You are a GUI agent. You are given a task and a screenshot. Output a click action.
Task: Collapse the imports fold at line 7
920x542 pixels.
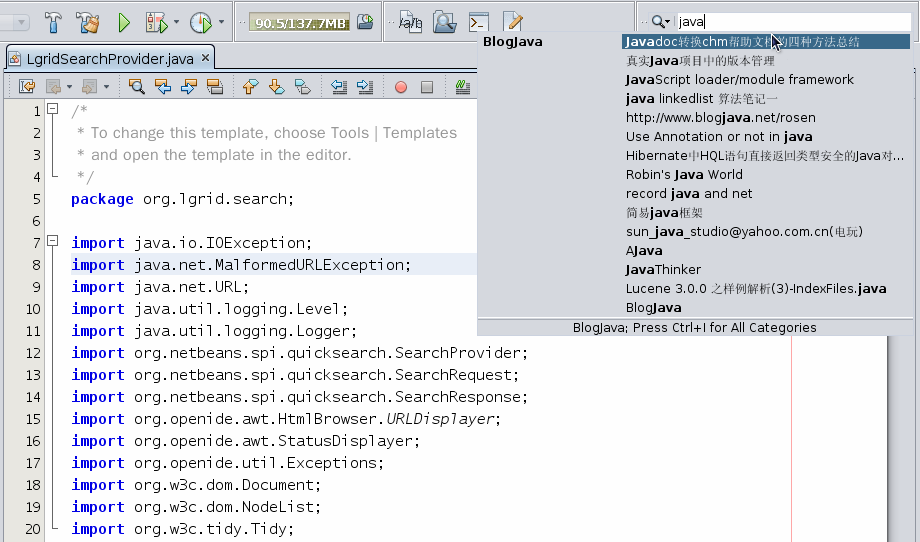point(53,240)
